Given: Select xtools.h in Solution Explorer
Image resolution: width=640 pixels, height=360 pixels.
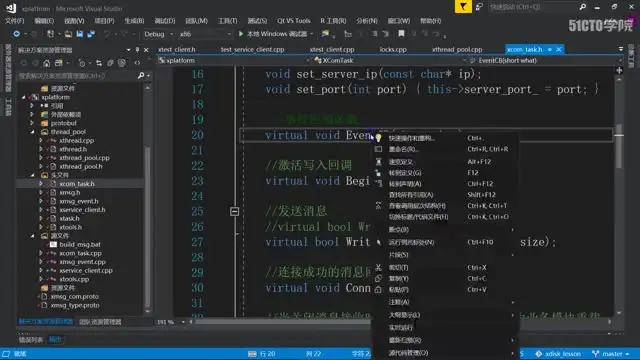Looking at the screenshot, I should point(70,227).
